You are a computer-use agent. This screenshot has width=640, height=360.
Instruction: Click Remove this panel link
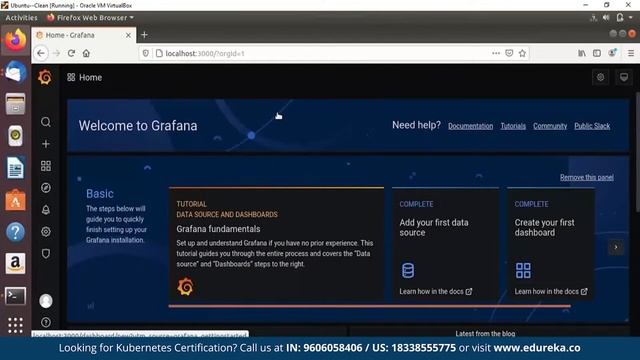587,177
